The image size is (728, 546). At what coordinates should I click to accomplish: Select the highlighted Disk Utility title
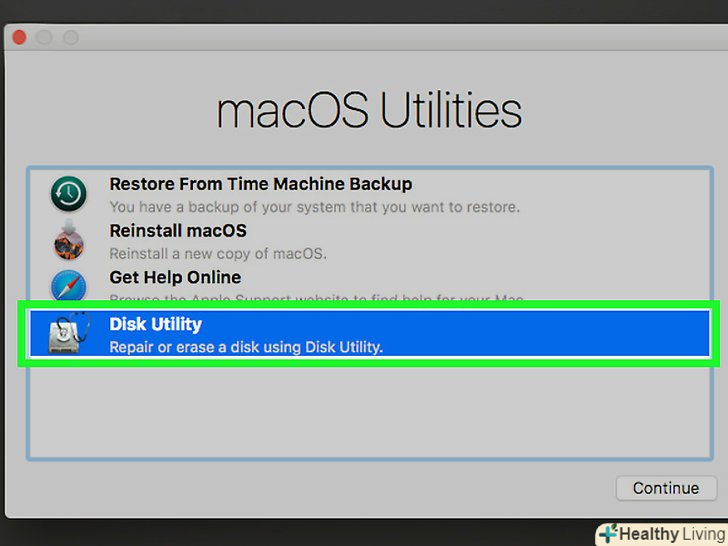tap(155, 324)
